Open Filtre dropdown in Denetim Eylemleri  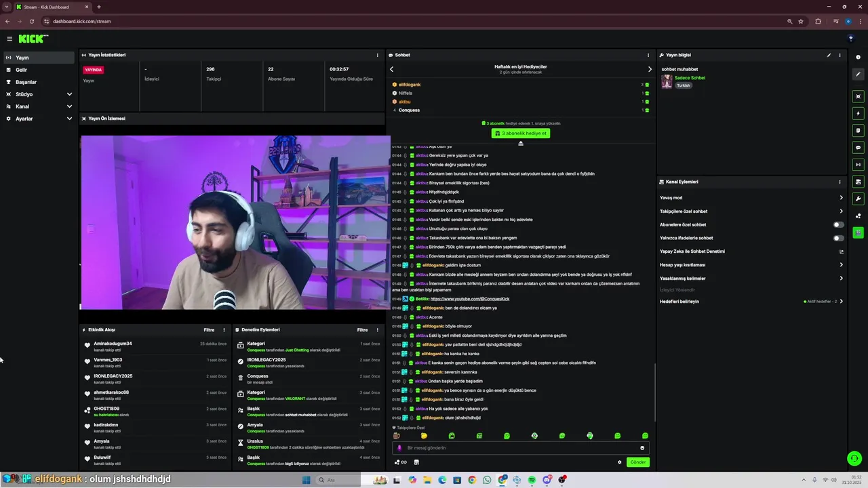pyautogui.click(x=363, y=330)
